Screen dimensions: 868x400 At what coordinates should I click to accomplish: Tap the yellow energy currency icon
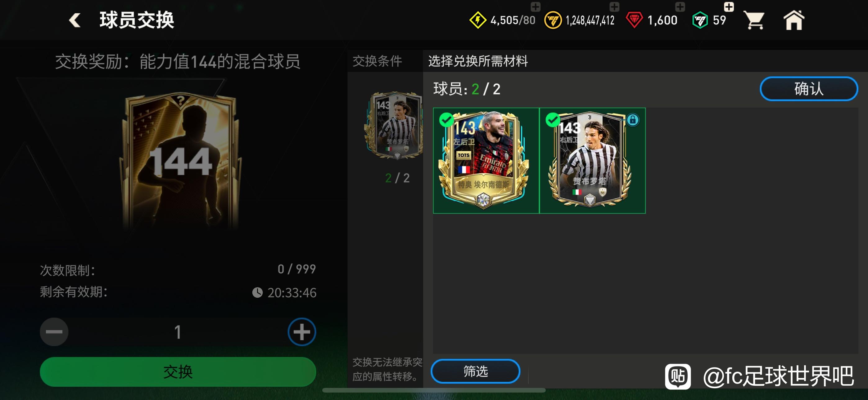tap(478, 20)
